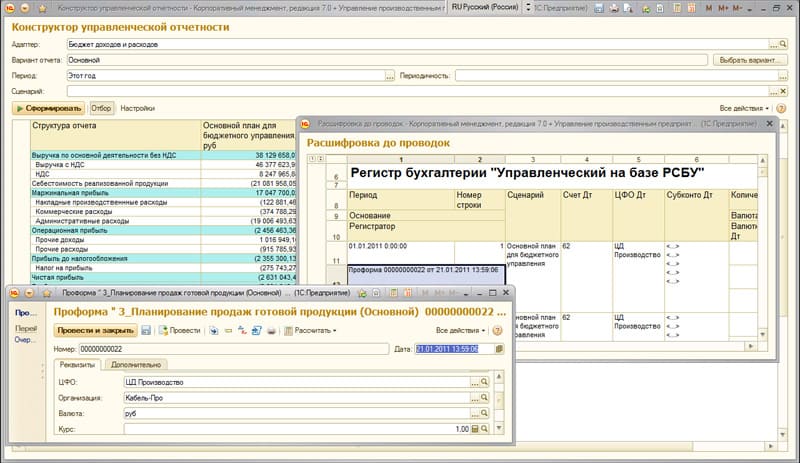Click column header 3 in Расшифровка spreadsheet
Image resolution: width=800 pixels, height=463 pixels.
click(533, 159)
